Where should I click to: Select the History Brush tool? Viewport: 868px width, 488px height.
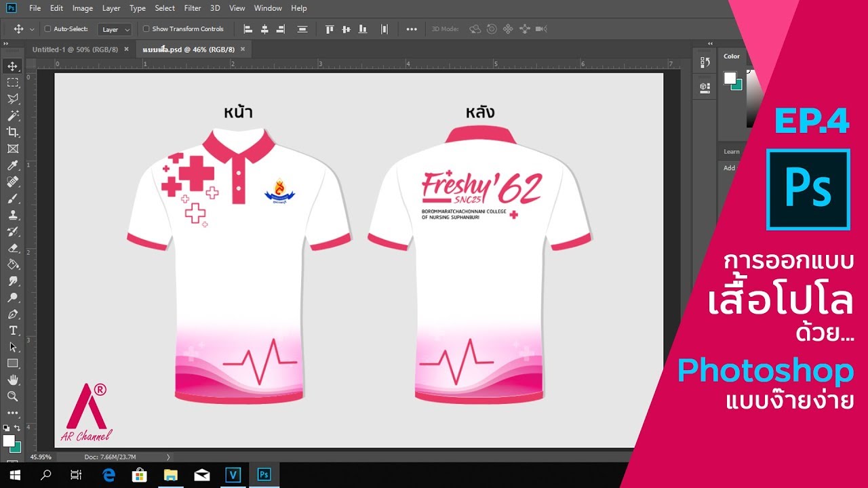(x=13, y=232)
